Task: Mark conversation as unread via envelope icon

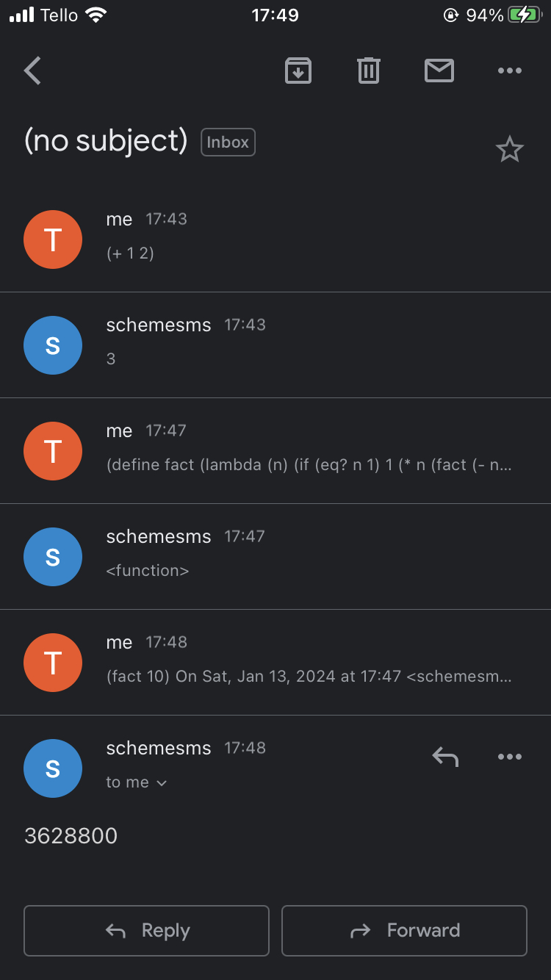Action: coord(439,71)
